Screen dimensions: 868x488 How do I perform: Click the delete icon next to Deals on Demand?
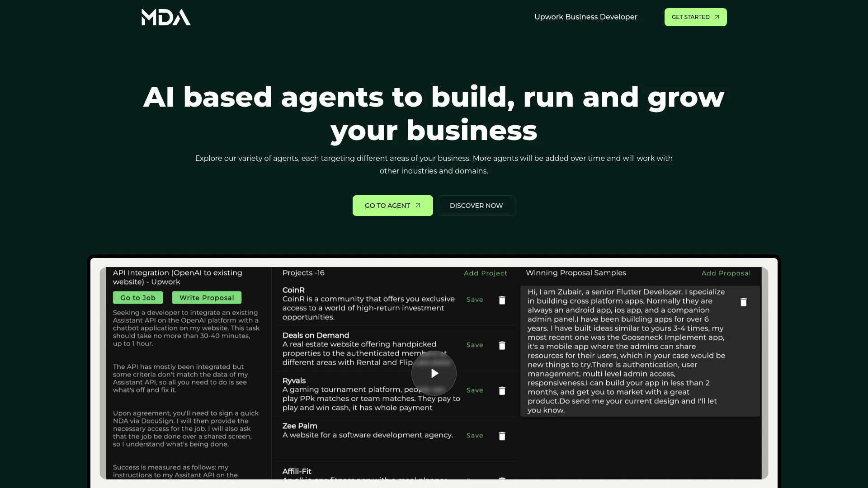[502, 345]
